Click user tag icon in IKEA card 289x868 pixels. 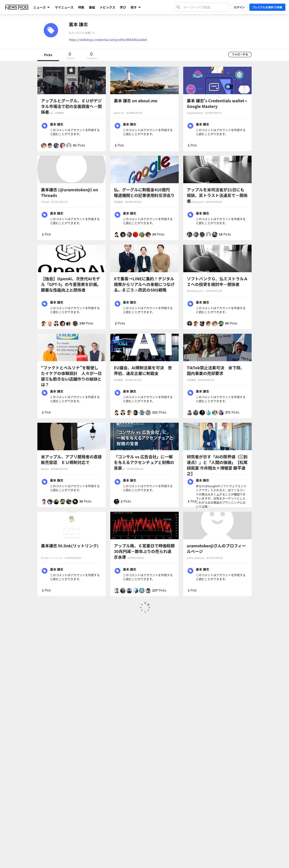coord(44,393)
